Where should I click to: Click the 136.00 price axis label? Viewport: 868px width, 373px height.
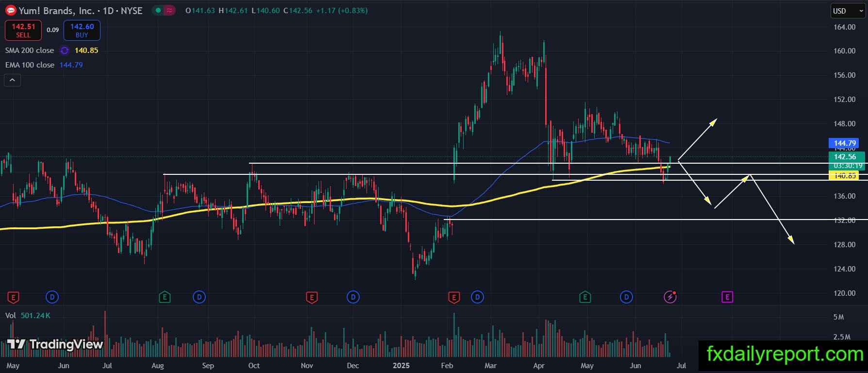(x=845, y=196)
